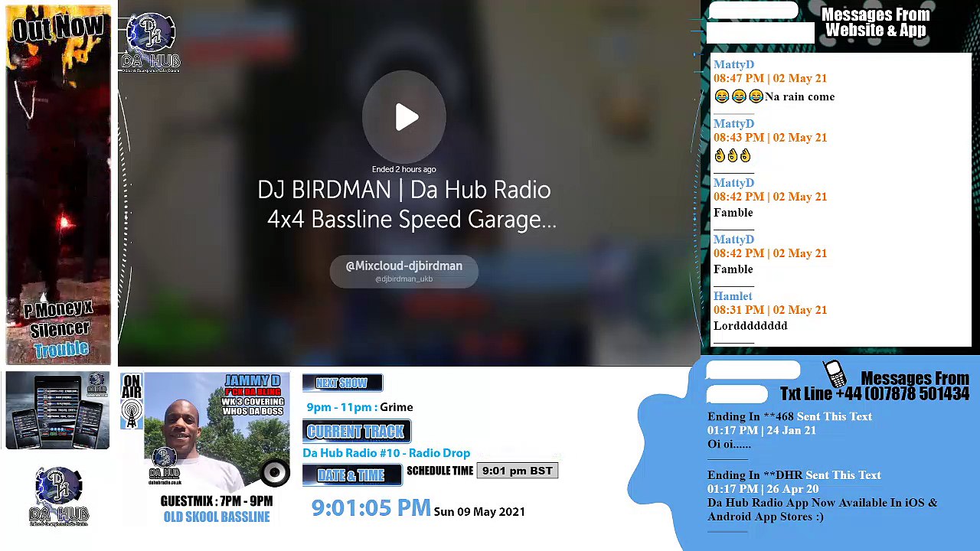The width and height of the screenshot is (980, 551).
Task: Click MattyD name on 08:43 PM message
Action: point(733,124)
